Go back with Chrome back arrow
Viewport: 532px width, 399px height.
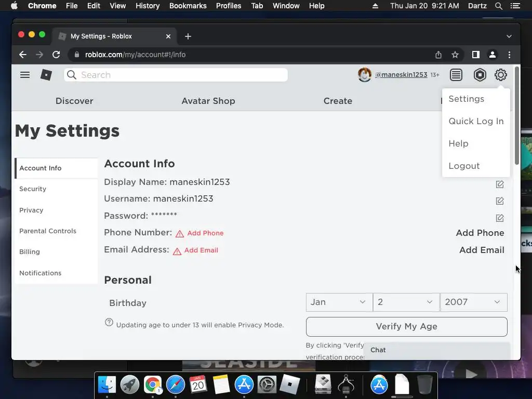click(23, 55)
